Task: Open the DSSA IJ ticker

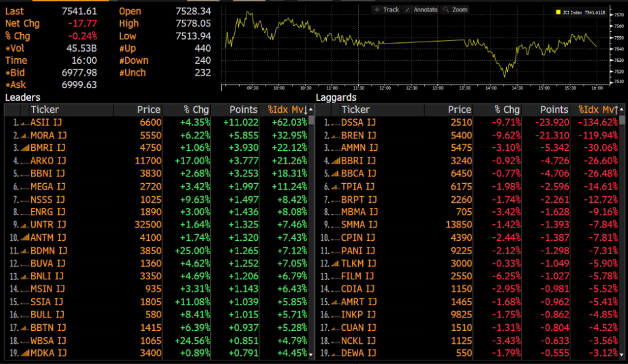Action: click(x=359, y=123)
